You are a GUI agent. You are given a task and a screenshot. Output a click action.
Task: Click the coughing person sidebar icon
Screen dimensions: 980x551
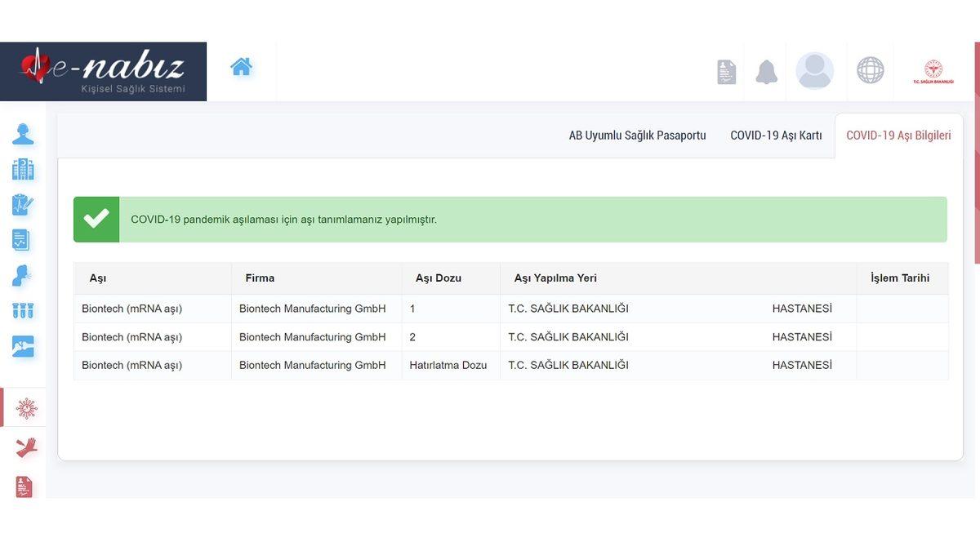23,276
